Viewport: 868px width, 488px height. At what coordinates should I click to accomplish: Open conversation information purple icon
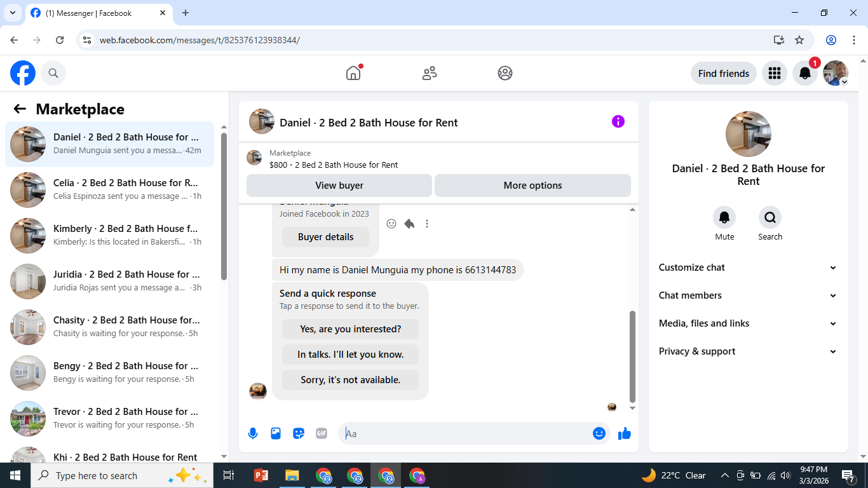pos(618,121)
